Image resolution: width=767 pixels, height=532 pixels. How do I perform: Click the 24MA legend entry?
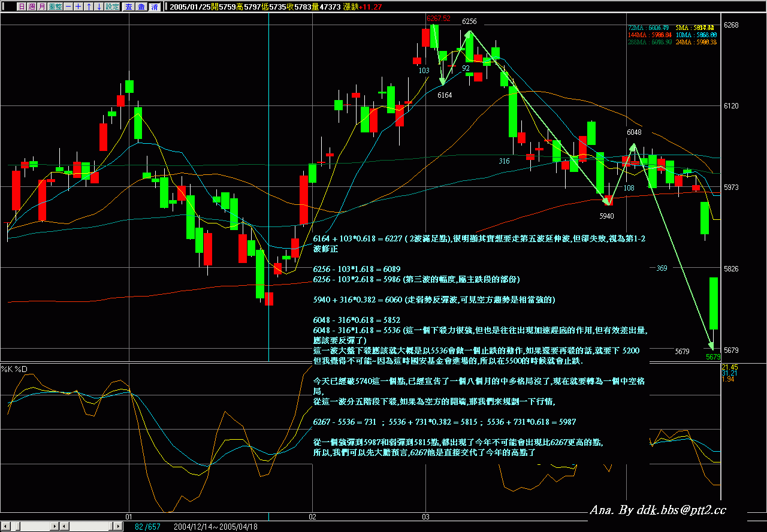696,42
